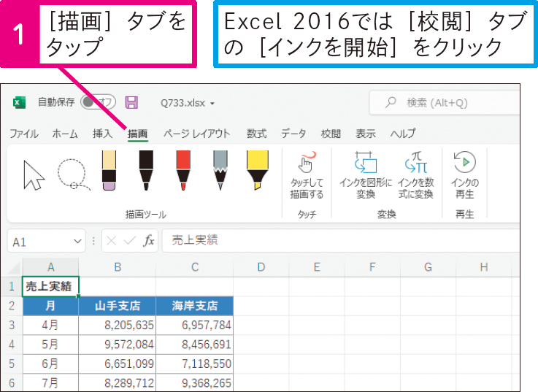Expand the Q733.xlsx file name dropdown
The width and height of the screenshot is (538, 392).
click(x=212, y=104)
